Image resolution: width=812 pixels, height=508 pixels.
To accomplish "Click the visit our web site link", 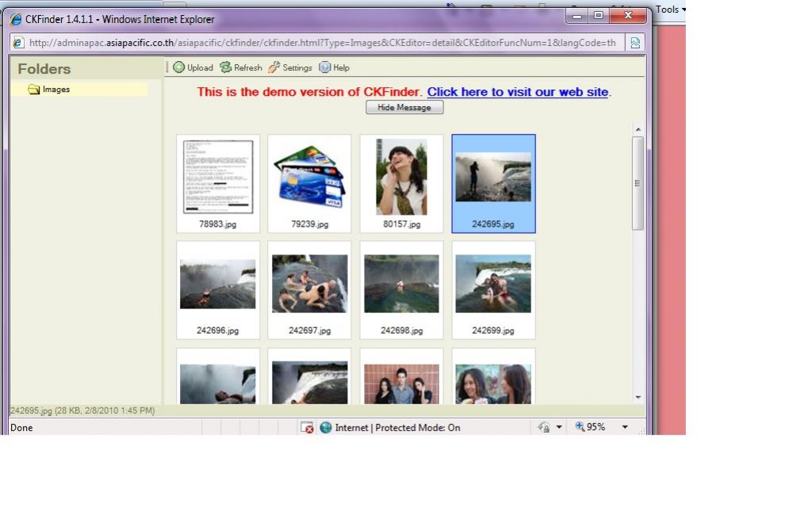I will (517, 92).
